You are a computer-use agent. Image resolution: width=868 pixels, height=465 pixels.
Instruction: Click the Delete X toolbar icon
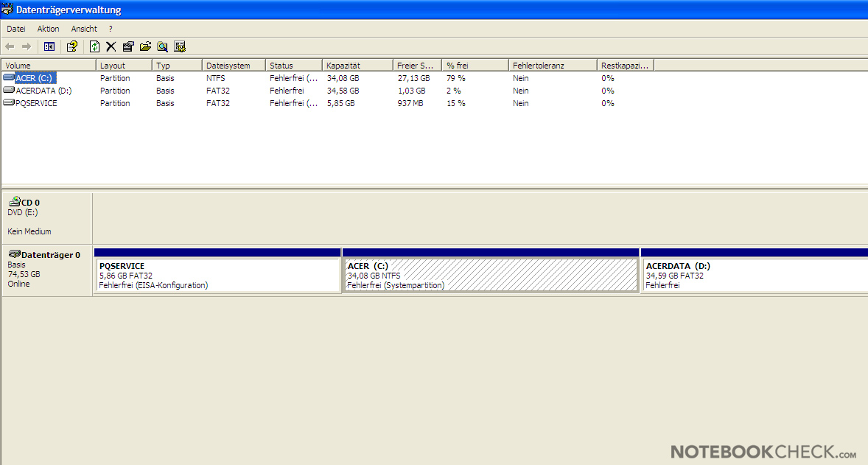point(111,46)
